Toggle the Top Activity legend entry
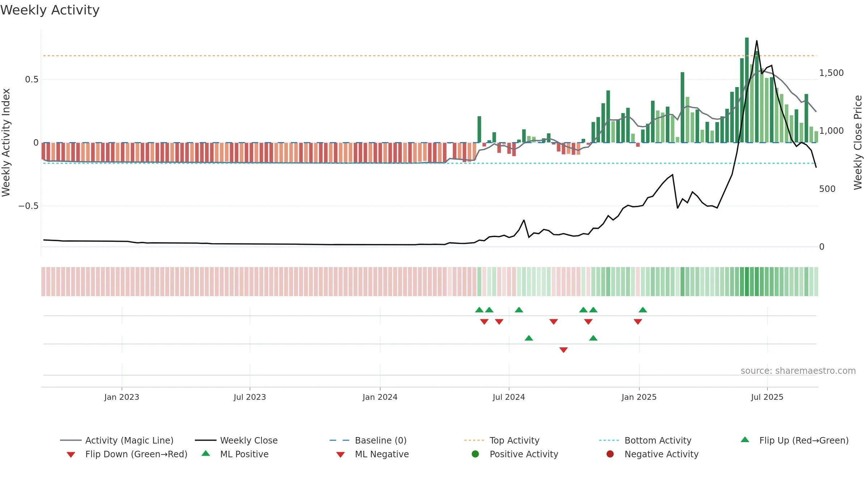Viewport: 868px width, 488px height. pyautogui.click(x=502, y=440)
